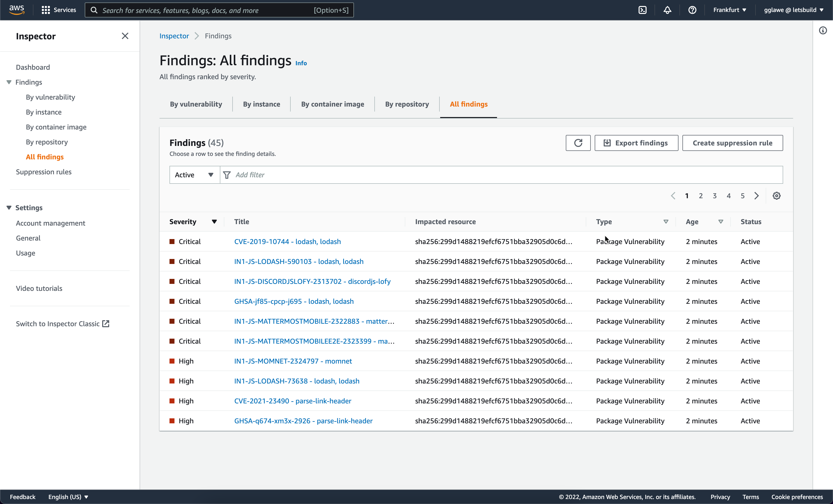
Task: Open the CloudShell terminal icon
Action: pyautogui.click(x=642, y=10)
